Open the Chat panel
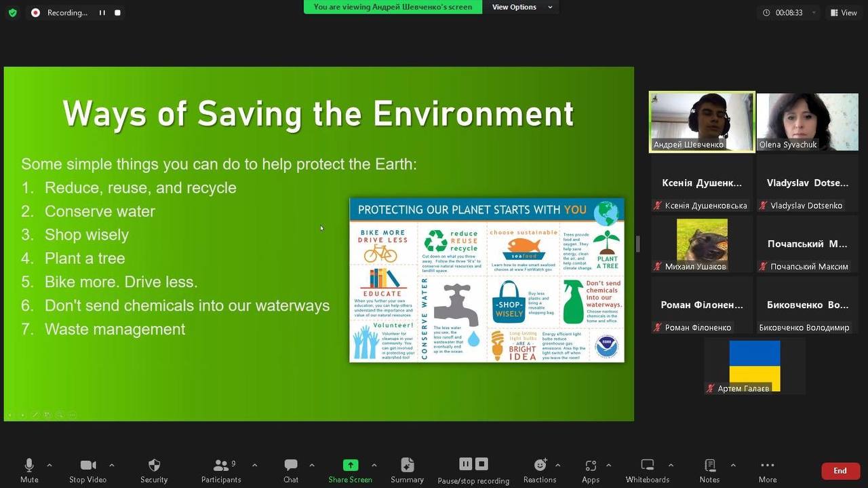 point(291,470)
